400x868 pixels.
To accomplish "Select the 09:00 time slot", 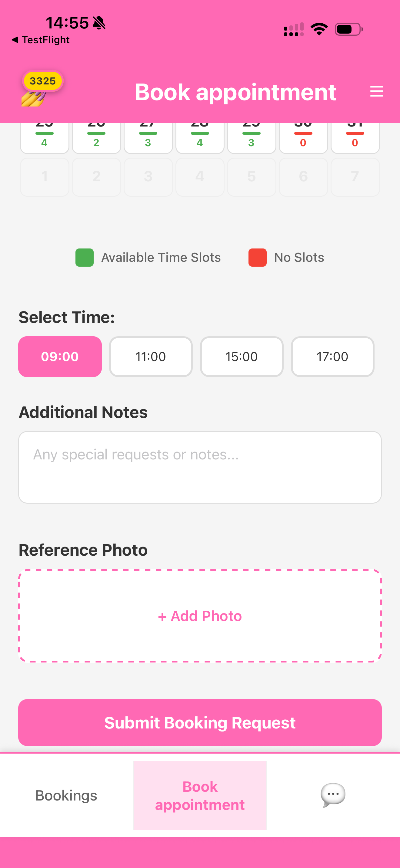I will coord(60,357).
